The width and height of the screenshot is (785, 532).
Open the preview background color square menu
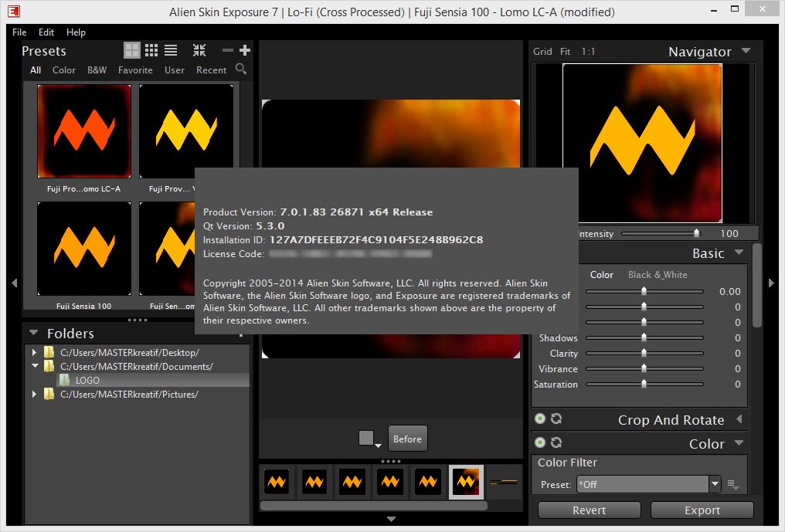point(369,439)
